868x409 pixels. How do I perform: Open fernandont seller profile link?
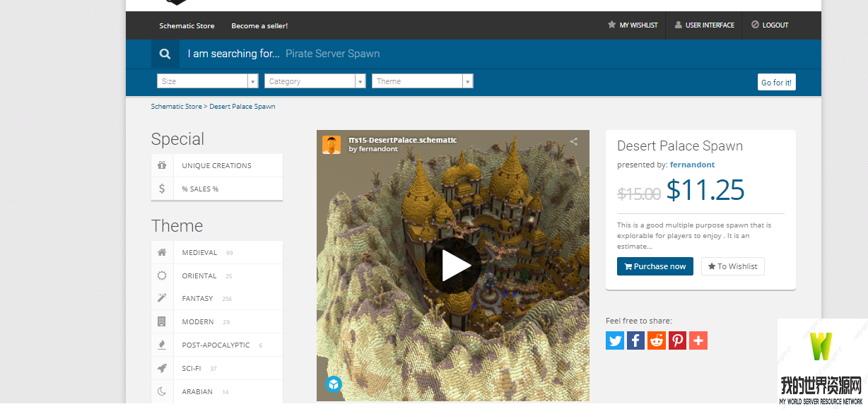[692, 165]
